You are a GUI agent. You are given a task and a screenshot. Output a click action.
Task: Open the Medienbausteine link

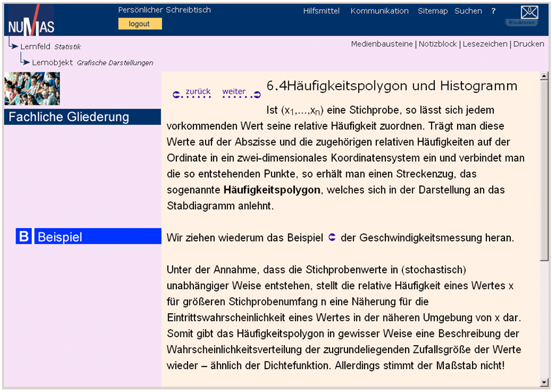382,44
